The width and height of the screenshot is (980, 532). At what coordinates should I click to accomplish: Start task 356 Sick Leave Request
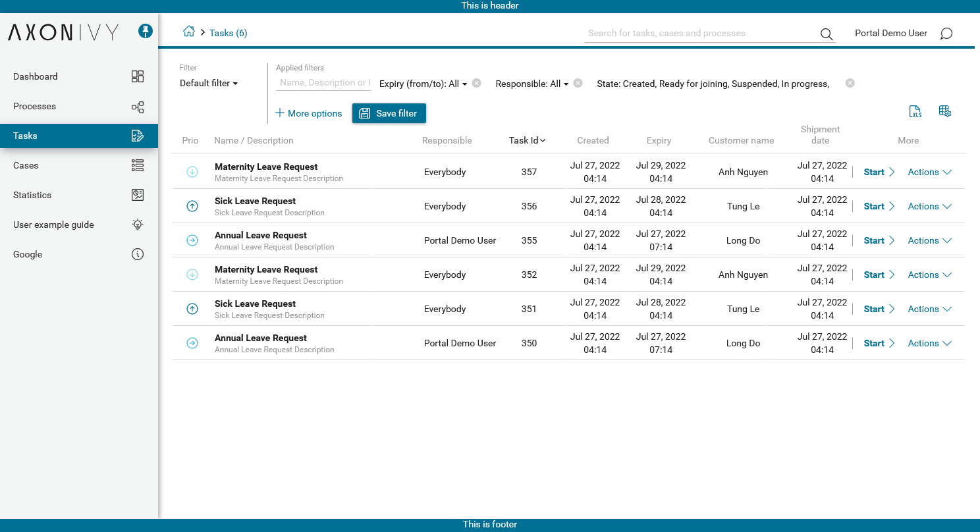[x=879, y=206]
